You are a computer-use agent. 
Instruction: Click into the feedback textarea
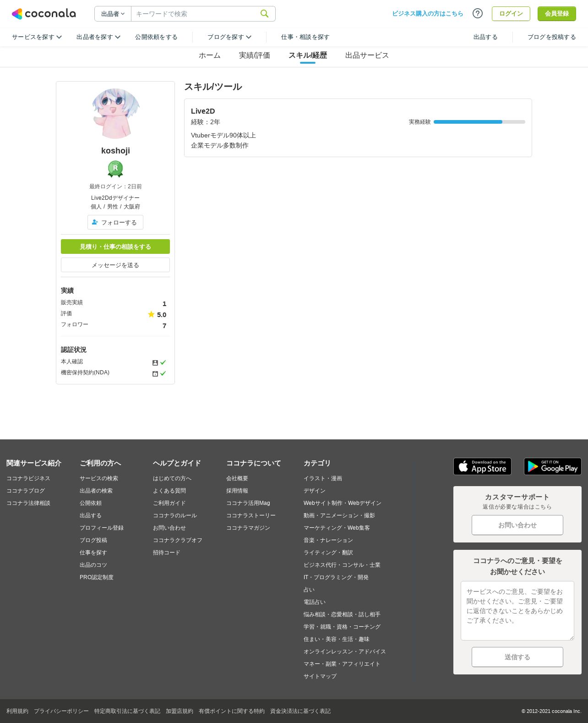[517, 611]
